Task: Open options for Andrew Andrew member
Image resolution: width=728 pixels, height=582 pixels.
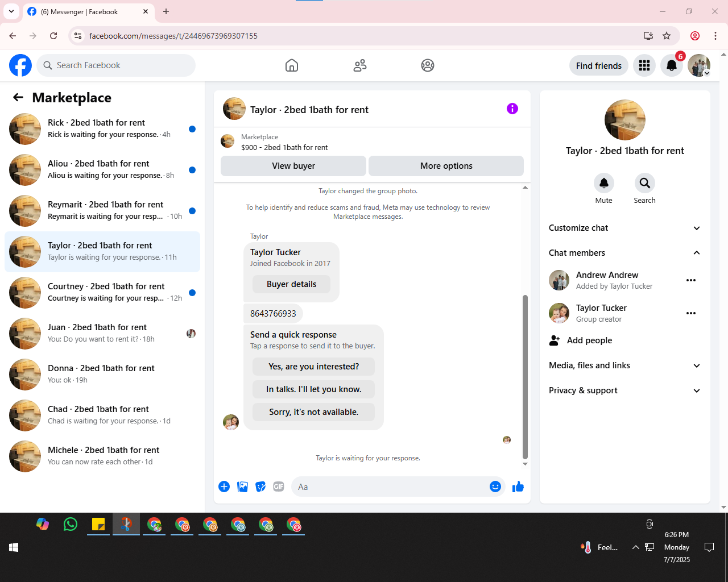Action: 691,280
